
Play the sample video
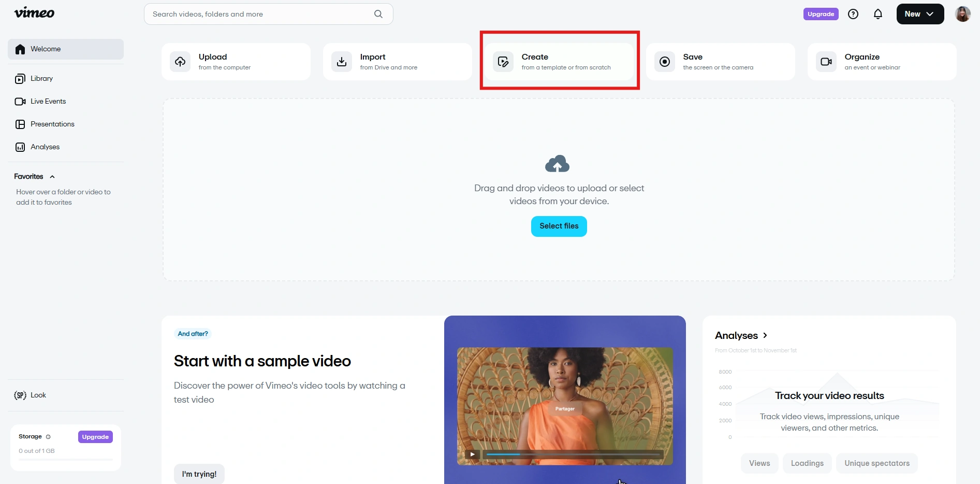point(472,454)
